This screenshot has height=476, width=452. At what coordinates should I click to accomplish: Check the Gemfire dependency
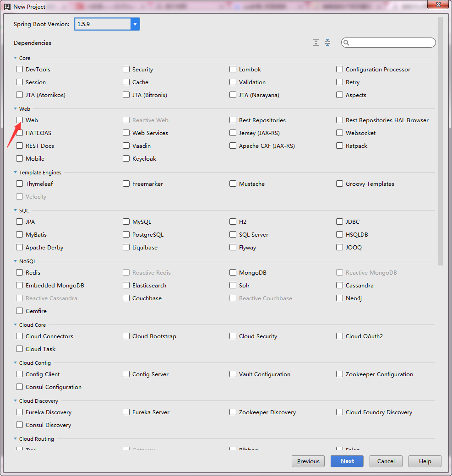point(19,311)
